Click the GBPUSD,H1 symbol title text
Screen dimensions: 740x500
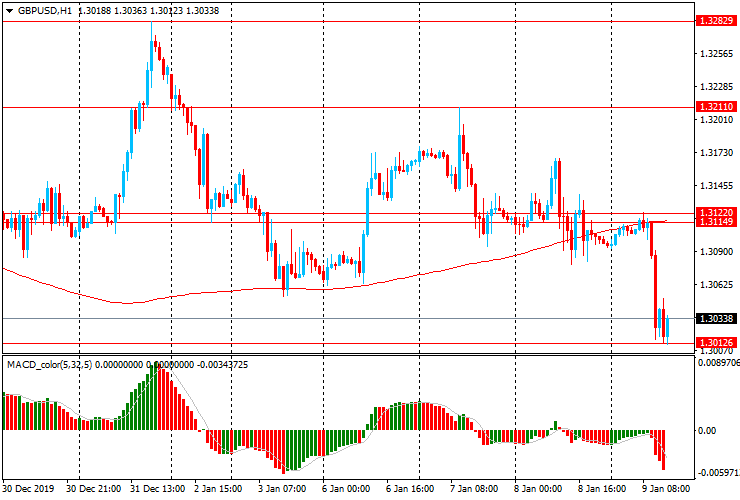click(45, 10)
